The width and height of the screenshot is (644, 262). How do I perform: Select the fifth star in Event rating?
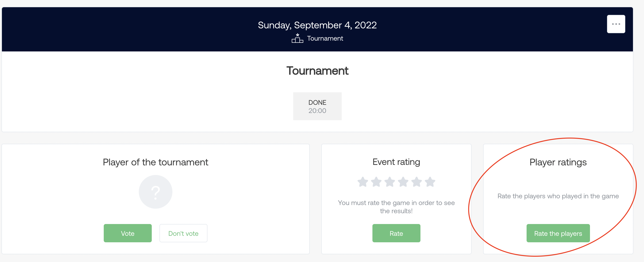tap(417, 182)
